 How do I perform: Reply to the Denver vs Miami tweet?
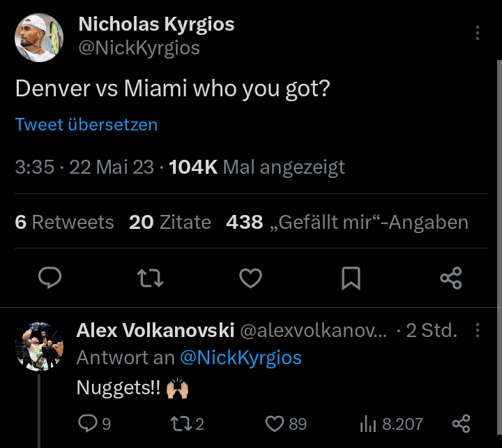(49, 278)
